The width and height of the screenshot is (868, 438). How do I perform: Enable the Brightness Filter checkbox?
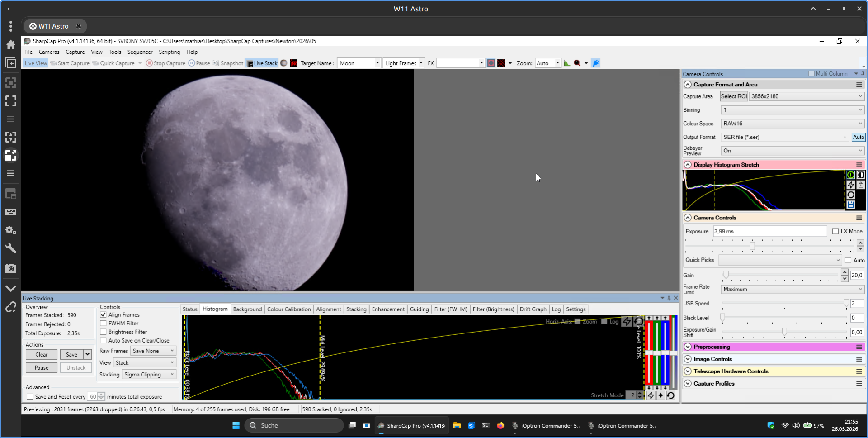coord(103,332)
